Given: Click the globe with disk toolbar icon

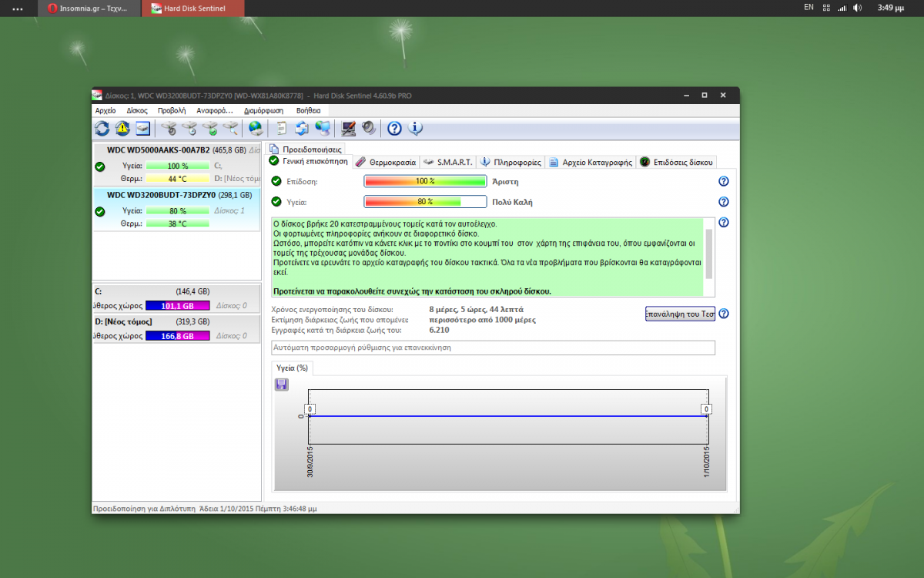Looking at the screenshot, I should click(256, 129).
